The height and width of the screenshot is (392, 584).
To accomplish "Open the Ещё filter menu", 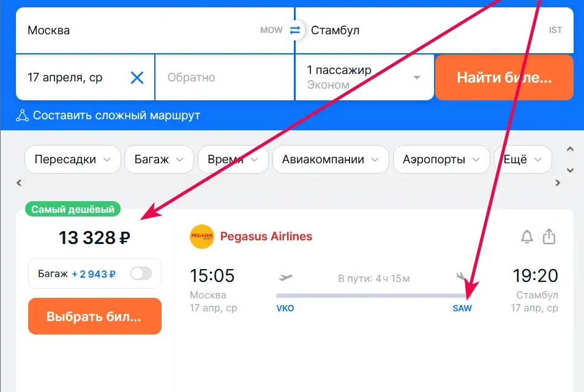I will (522, 159).
